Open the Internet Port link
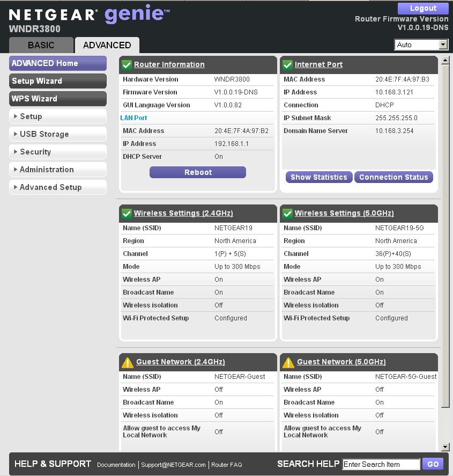 point(318,64)
